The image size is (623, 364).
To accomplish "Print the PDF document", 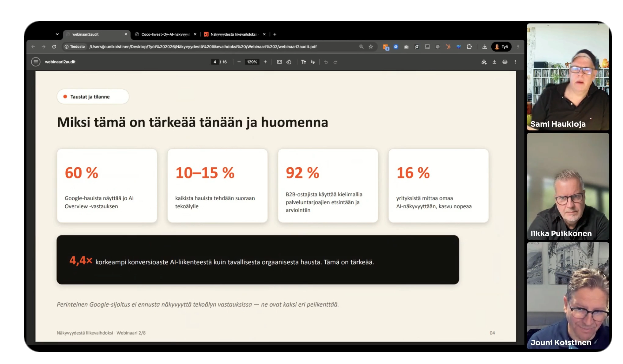I will (x=505, y=62).
